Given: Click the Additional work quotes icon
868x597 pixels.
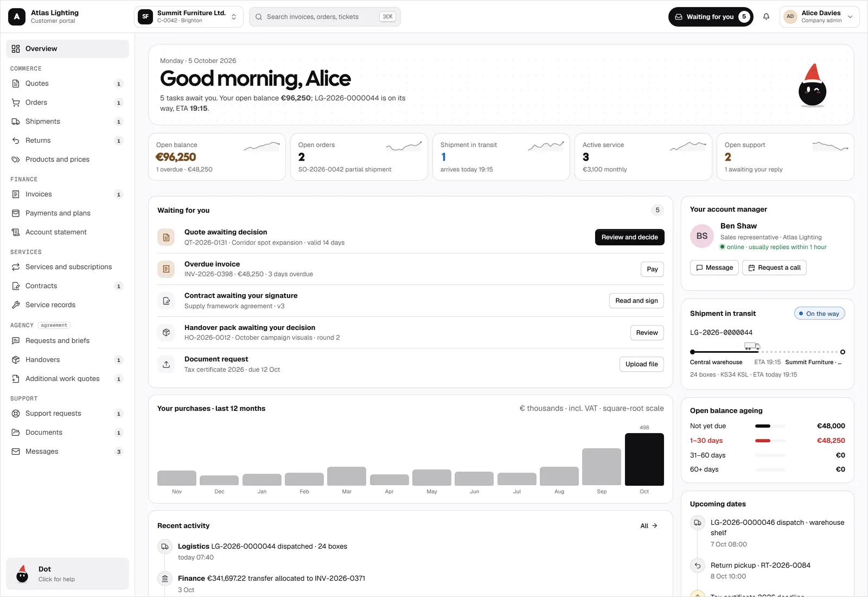Looking at the screenshot, I should pos(16,379).
